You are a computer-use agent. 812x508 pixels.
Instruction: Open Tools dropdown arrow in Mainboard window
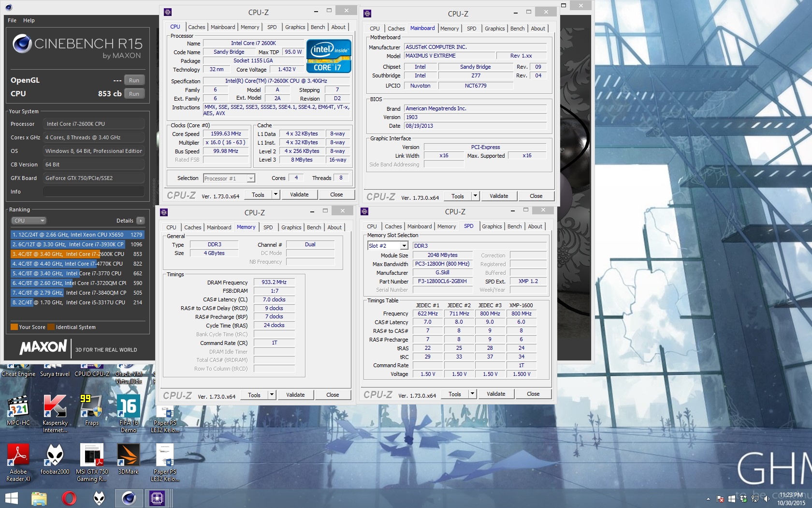click(475, 196)
